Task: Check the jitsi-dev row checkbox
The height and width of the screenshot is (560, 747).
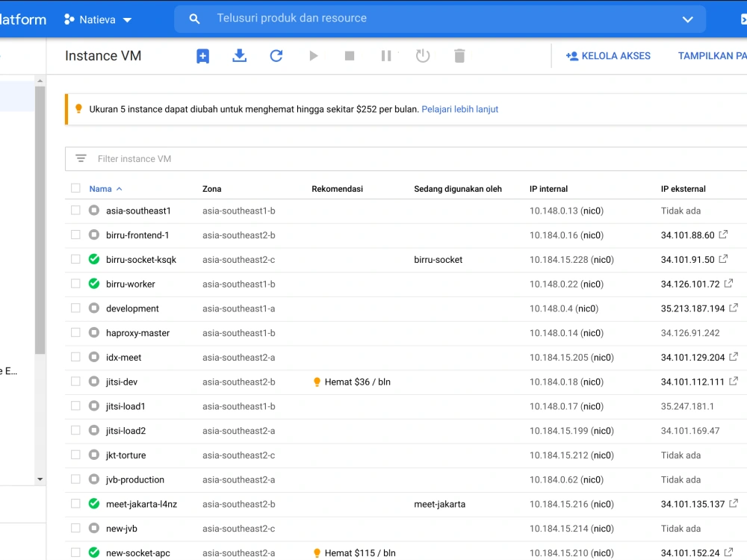Action: (75, 381)
